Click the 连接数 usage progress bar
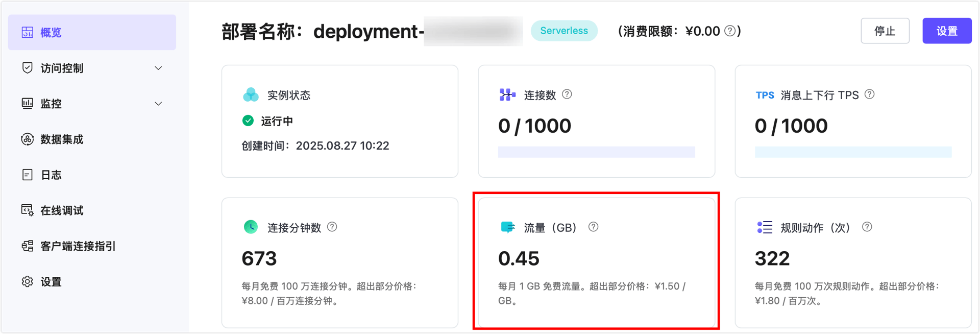 [596, 152]
